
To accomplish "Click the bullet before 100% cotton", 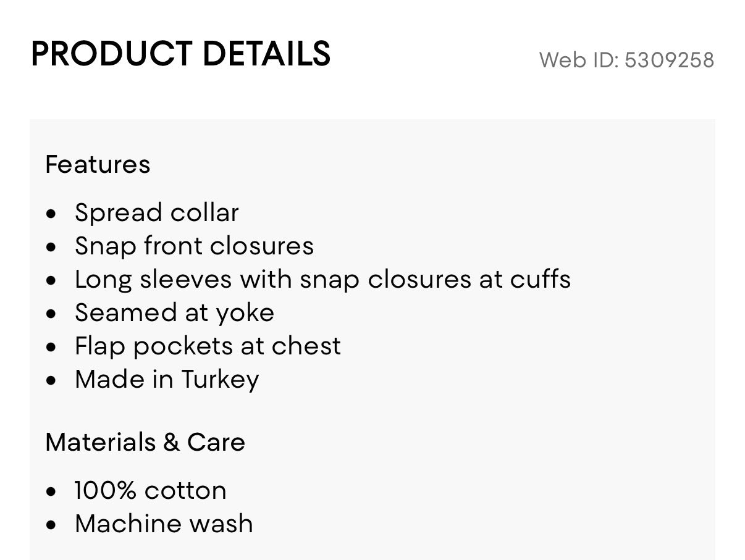I will 51,492.
